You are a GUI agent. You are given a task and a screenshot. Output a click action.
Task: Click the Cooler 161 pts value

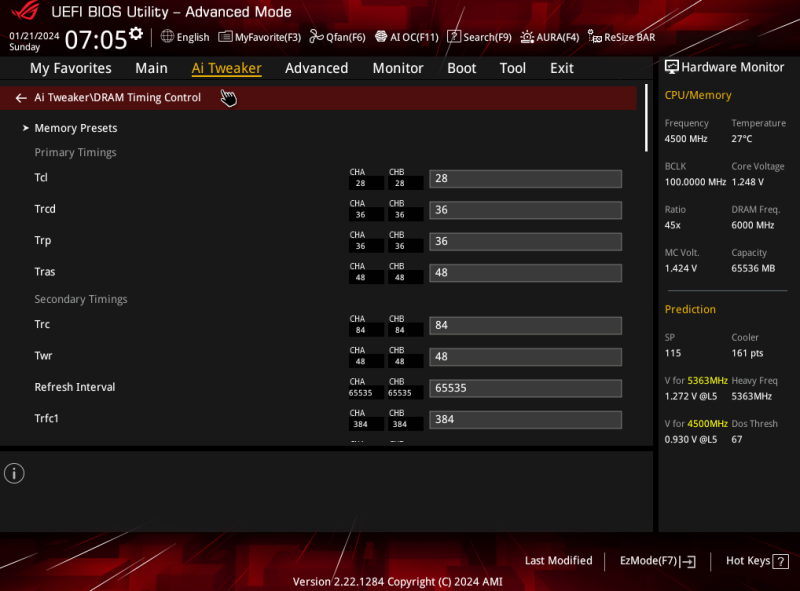(x=747, y=353)
